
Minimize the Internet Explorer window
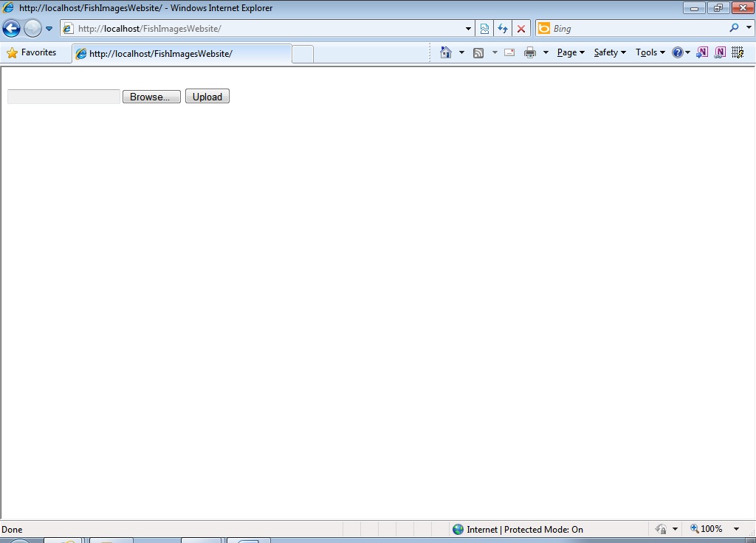[x=694, y=7]
